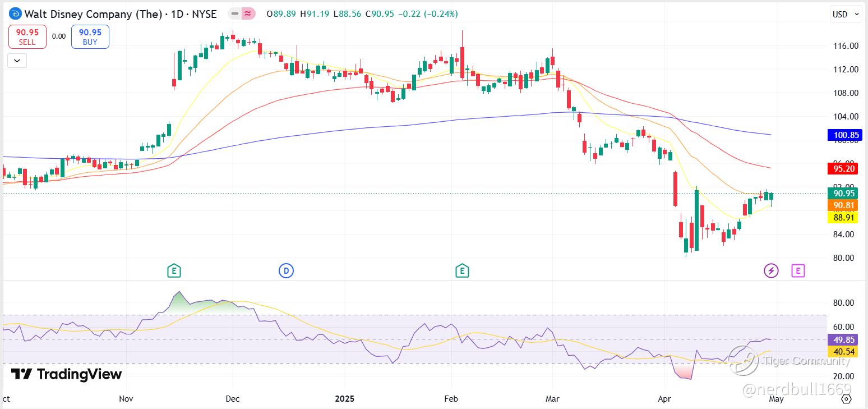
Task: Open the February earnings marker E
Action: point(462,271)
